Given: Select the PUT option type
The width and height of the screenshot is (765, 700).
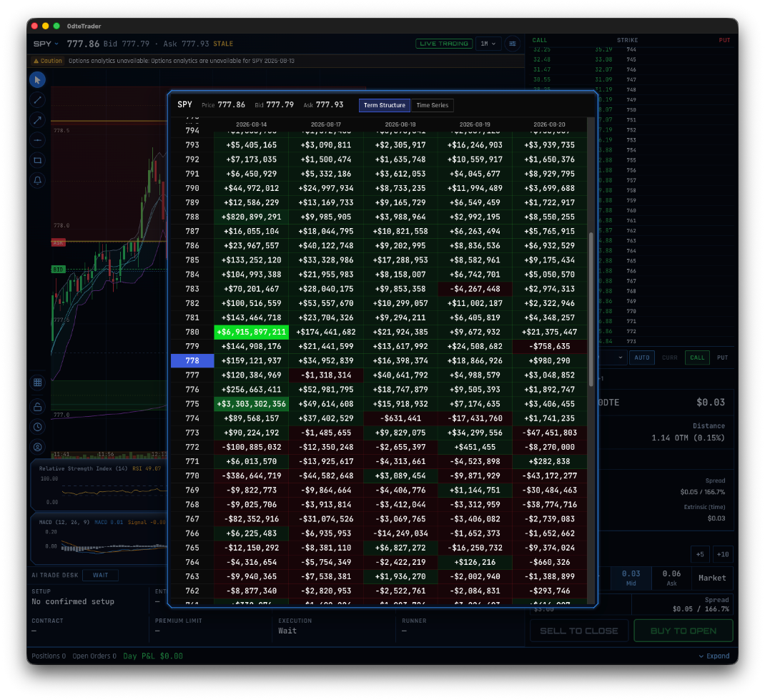Looking at the screenshot, I should [x=722, y=358].
